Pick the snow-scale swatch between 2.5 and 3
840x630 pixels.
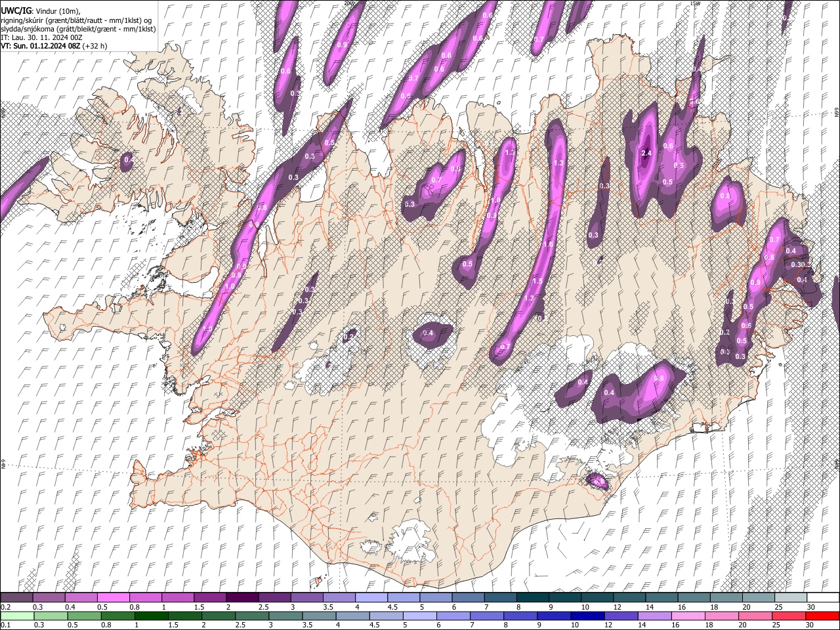click(274, 597)
